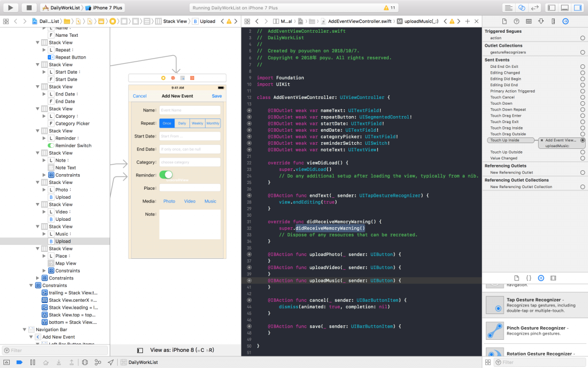The height and width of the screenshot is (368, 588).
Task: Select the Pinch Gesture Recognizer library item
Action: [x=535, y=331]
